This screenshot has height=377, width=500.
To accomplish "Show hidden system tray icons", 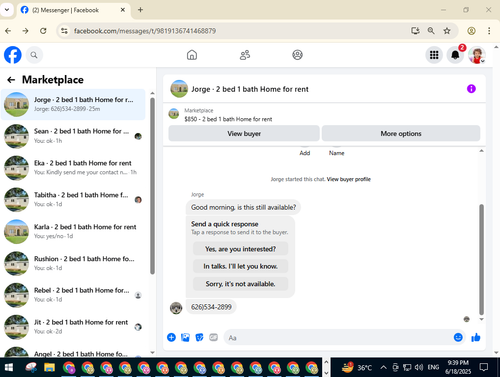I will (x=383, y=367).
